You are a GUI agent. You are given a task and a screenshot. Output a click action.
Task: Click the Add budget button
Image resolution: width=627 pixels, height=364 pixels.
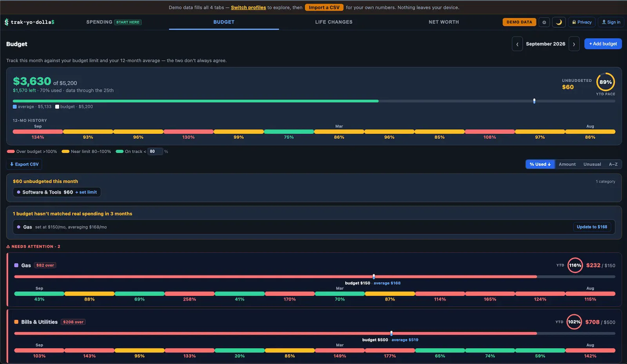603,44
